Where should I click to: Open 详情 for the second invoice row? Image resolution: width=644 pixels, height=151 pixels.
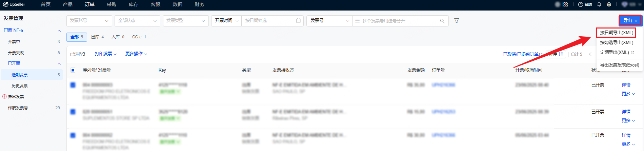tap(626, 112)
